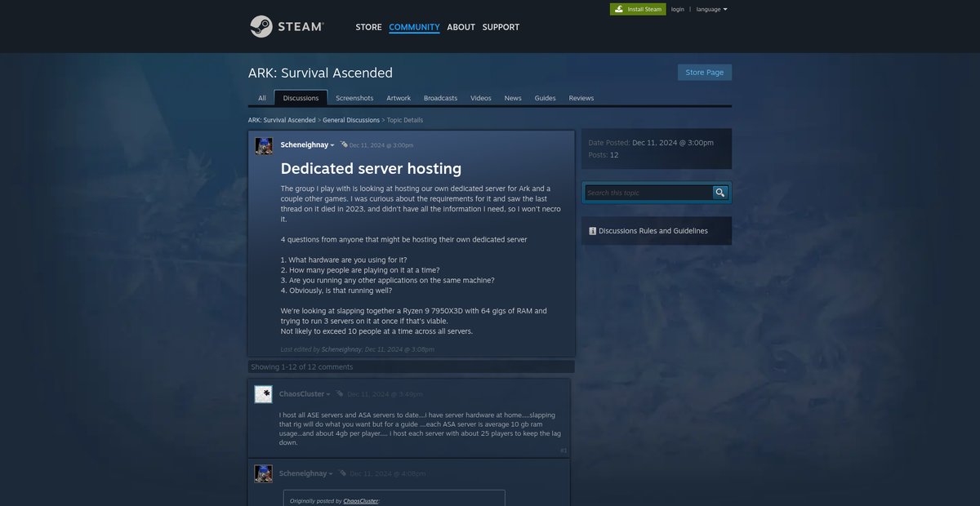Click the 'Showing 1-12 of 12 comments' text

[301, 367]
